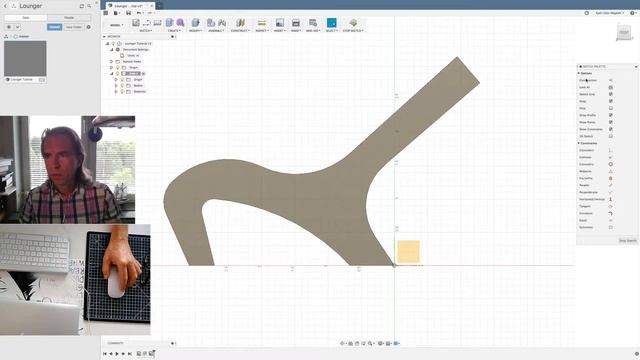The width and height of the screenshot is (640, 360).
Task: Collapse the Constraints section in sketch palette
Action: pos(579,143)
